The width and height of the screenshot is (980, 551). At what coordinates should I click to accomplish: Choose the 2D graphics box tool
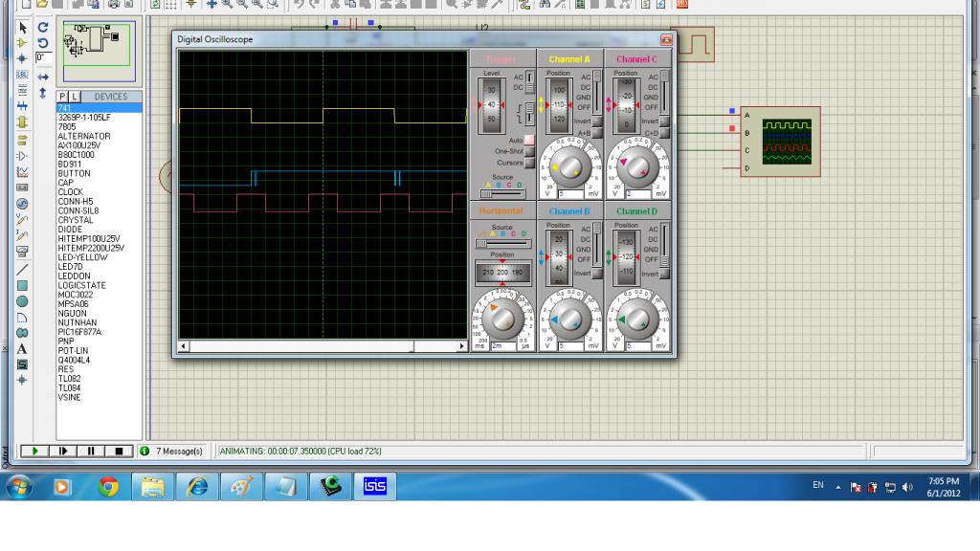23,285
